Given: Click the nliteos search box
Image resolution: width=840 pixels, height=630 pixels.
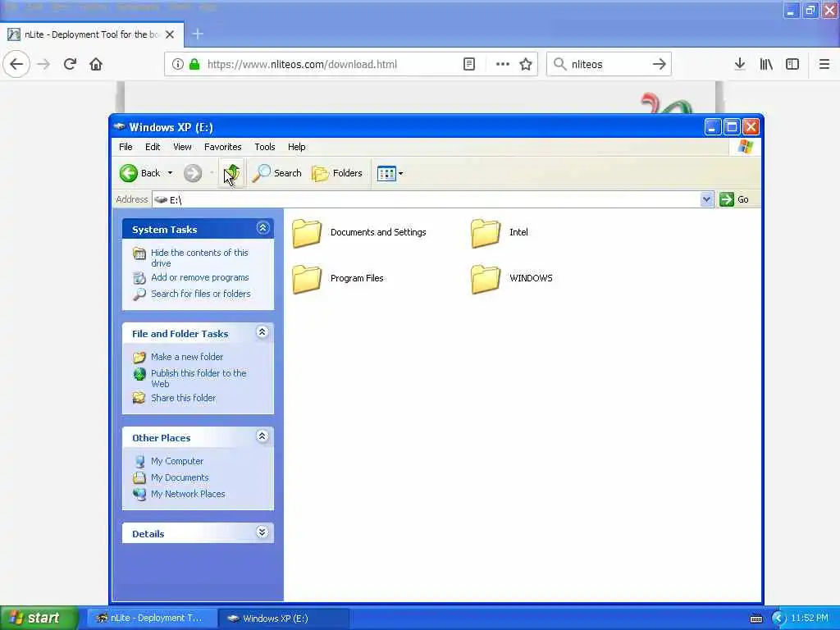Looking at the screenshot, I should 608,64.
